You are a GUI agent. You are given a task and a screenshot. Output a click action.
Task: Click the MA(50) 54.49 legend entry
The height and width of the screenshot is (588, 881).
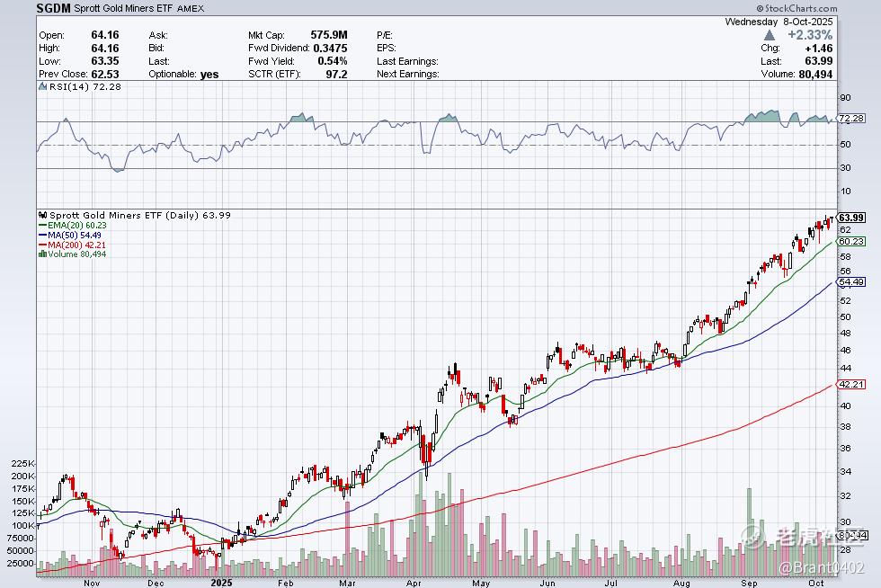pos(70,235)
